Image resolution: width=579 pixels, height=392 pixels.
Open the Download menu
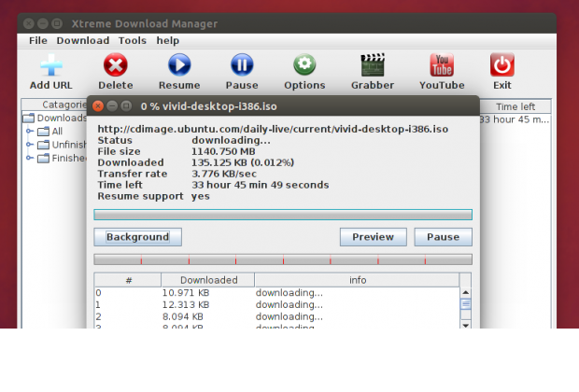click(x=83, y=41)
